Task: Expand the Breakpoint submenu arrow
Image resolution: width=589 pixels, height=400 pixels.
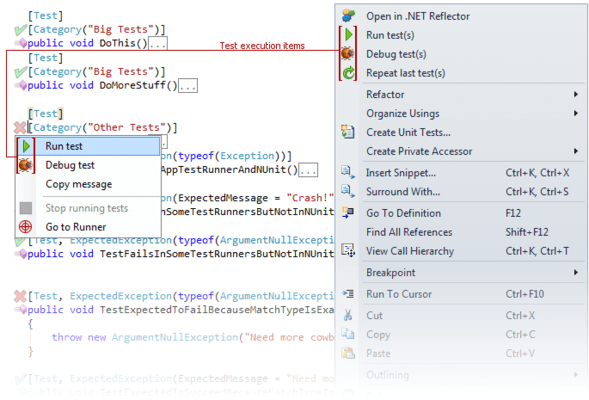Action: (x=575, y=272)
